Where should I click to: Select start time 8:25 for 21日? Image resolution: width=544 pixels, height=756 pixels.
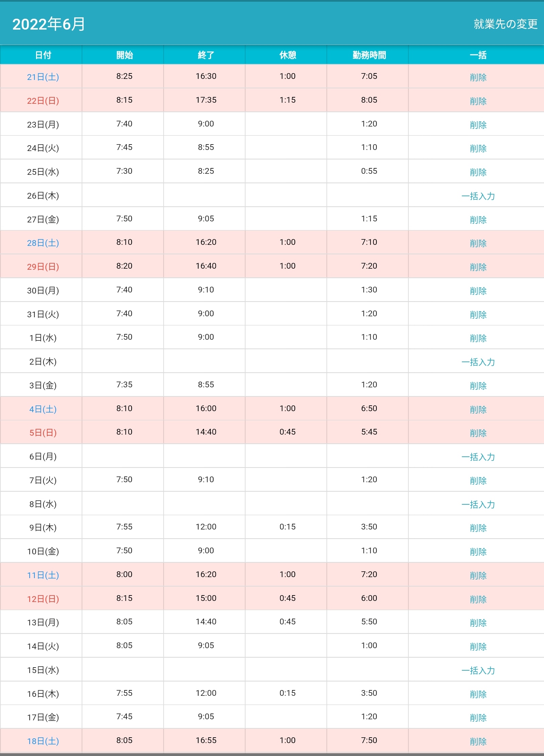124,76
